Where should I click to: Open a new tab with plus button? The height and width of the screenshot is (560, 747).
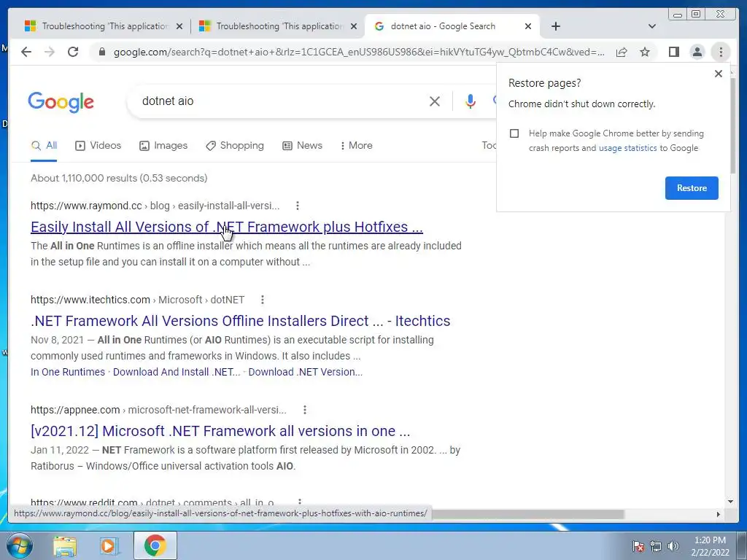tap(555, 26)
